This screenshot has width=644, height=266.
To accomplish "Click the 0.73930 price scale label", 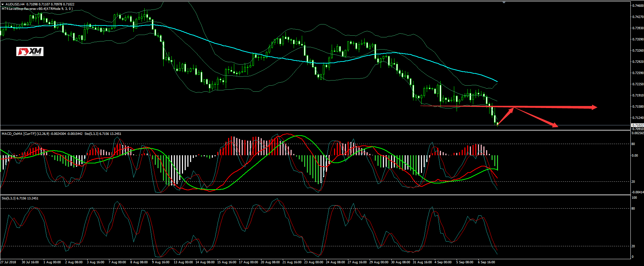I will (638, 28).
